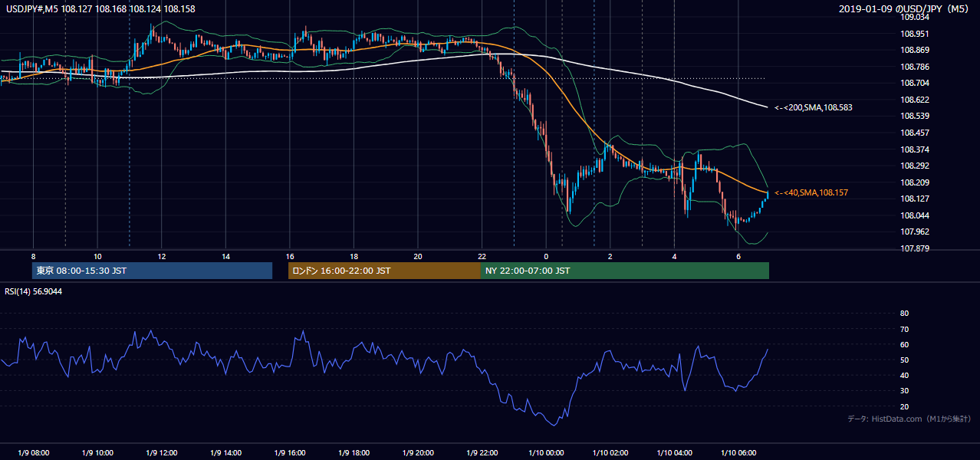
Task: Click RSI scale value 80
Action: pos(904,314)
